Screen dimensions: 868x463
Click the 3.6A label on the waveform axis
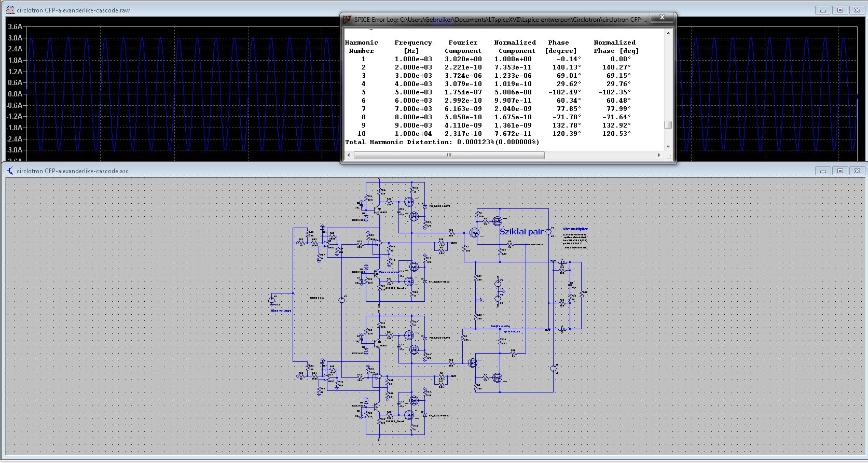coord(15,26)
